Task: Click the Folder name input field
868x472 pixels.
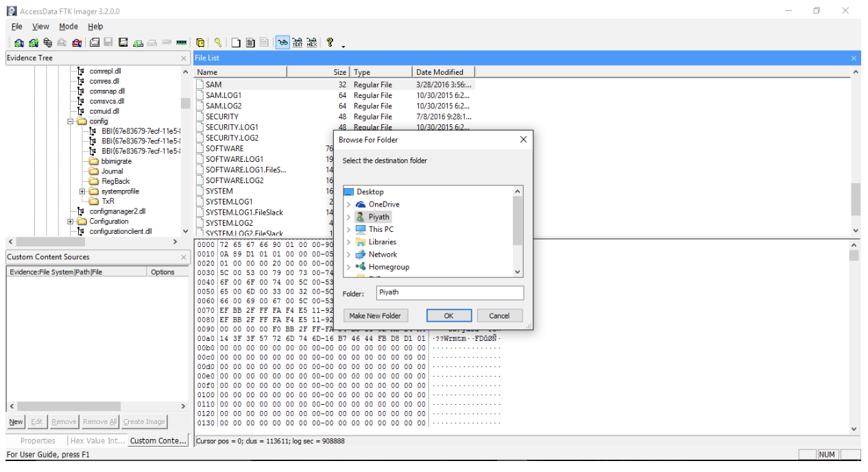Action: [x=450, y=293]
